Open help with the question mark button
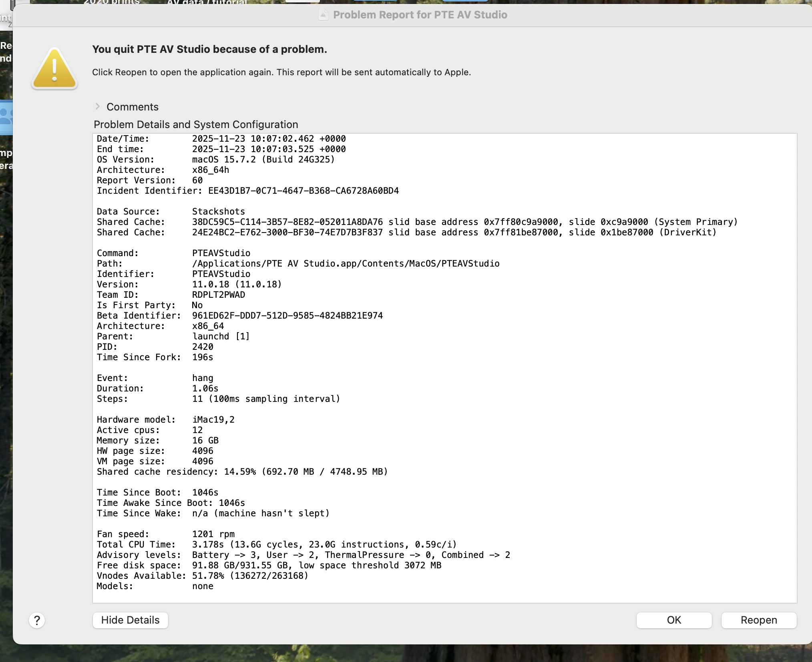Image resolution: width=812 pixels, height=662 pixels. pos(37,620)
